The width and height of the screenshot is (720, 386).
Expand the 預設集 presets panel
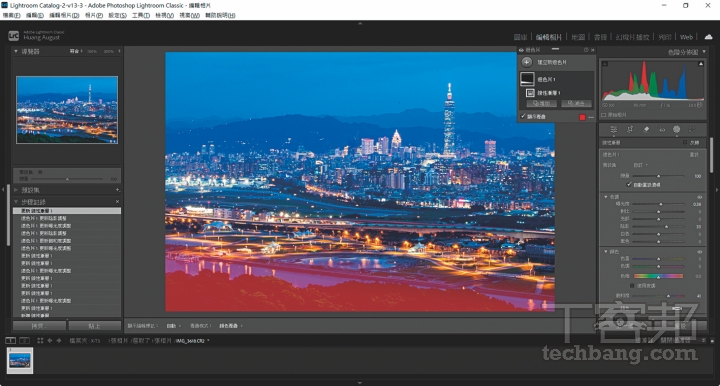16,190
